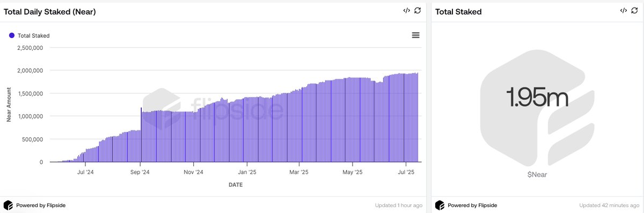The image size is (644, 213).
Task: Open Powered by Flipside link under Total Staked
Action: [x=472, y=205]
